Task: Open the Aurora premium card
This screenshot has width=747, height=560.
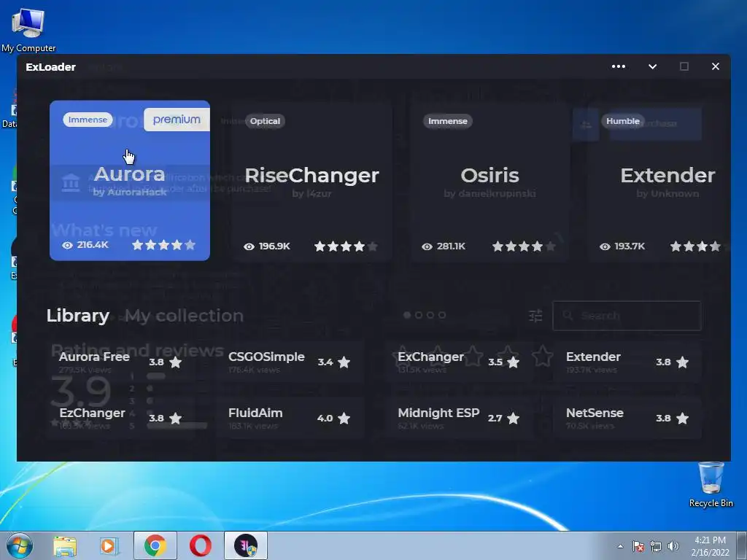Action: coord(130,181)
